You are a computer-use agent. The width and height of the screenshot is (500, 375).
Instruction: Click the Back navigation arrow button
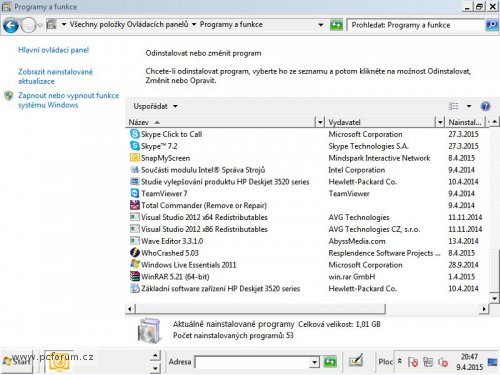pyautogui.click(x=11, y=25)
